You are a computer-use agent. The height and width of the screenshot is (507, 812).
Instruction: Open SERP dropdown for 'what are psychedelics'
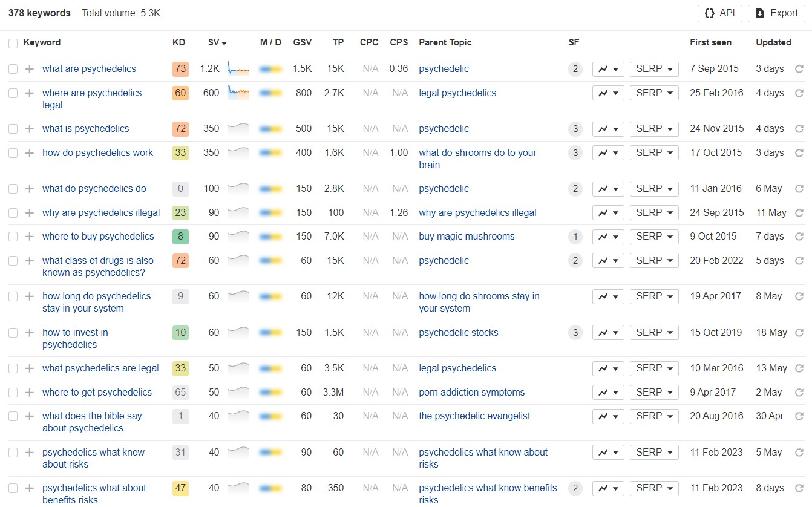pos(654,69)
